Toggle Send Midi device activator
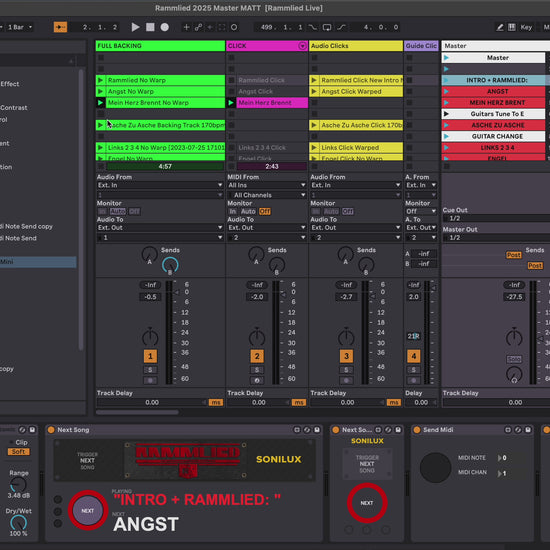550x550 pixels. [417, 430]
